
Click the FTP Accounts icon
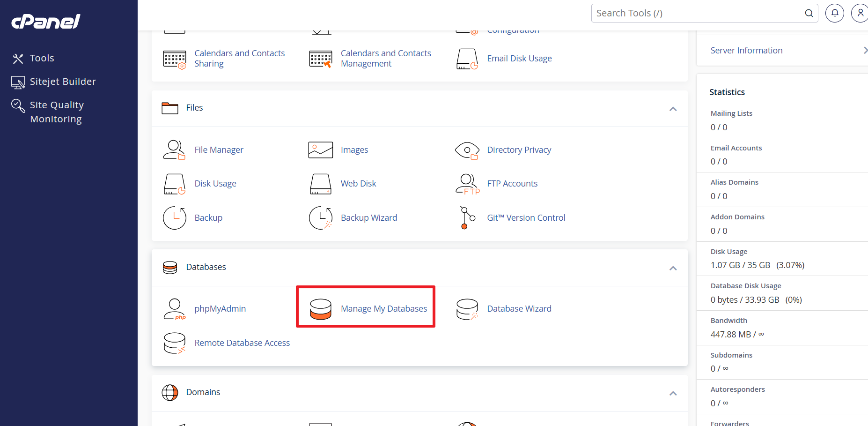(468, 184)
